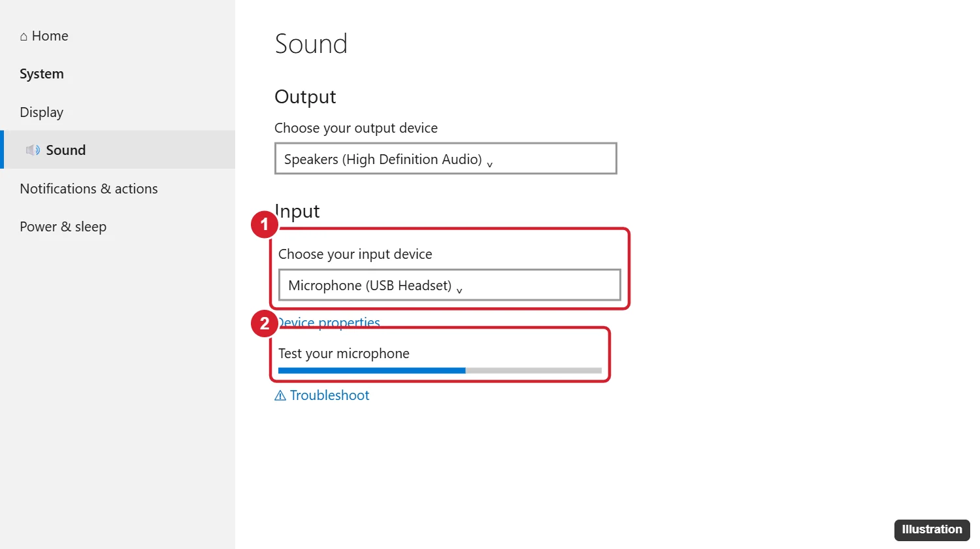The width and height of the screenshot is (980, 549).
Task: Click "Test your microphone" label
Action: [x=344, y=354]
